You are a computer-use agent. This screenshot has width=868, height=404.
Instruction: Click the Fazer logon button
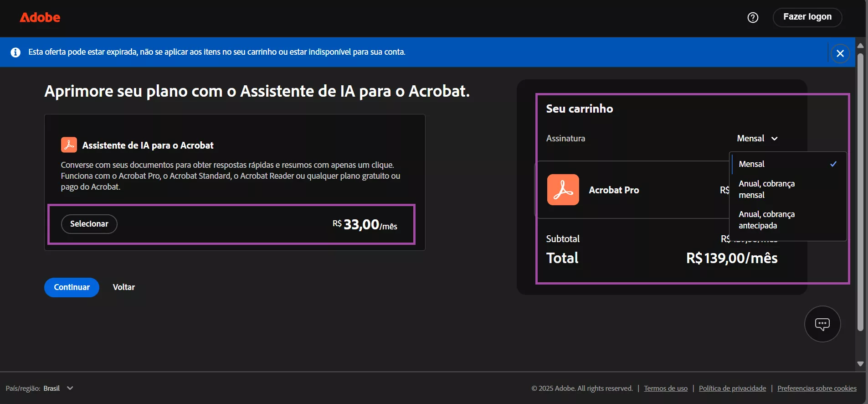tap(807, 17)
